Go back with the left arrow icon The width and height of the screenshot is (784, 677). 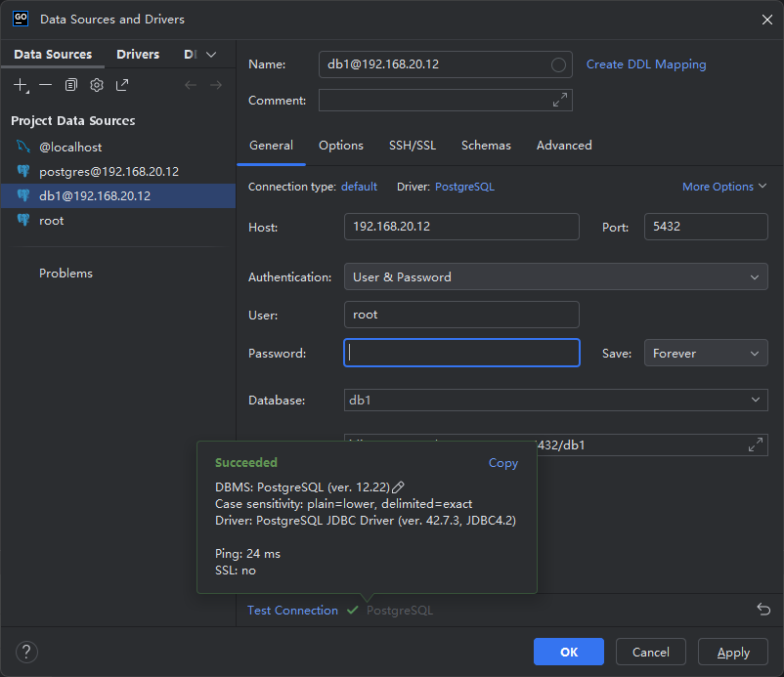[x=191, y=85]
